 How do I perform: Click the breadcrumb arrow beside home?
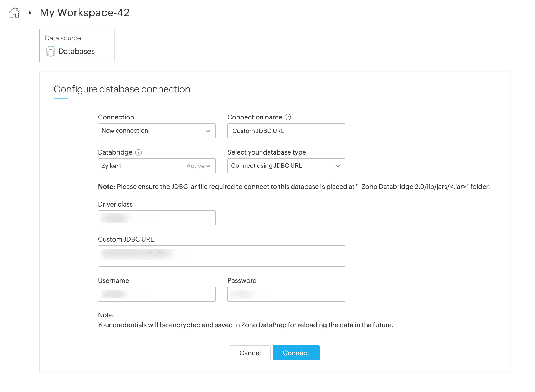(x=30, y=13)
